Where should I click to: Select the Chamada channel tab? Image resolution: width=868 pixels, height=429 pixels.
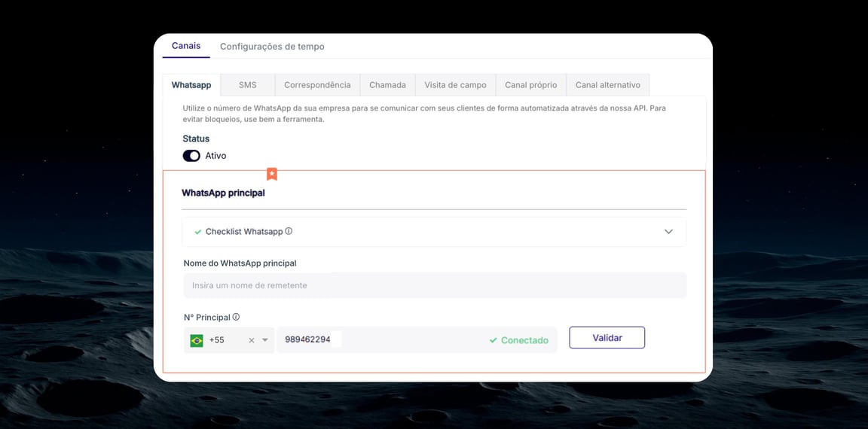tap(387, 85)
